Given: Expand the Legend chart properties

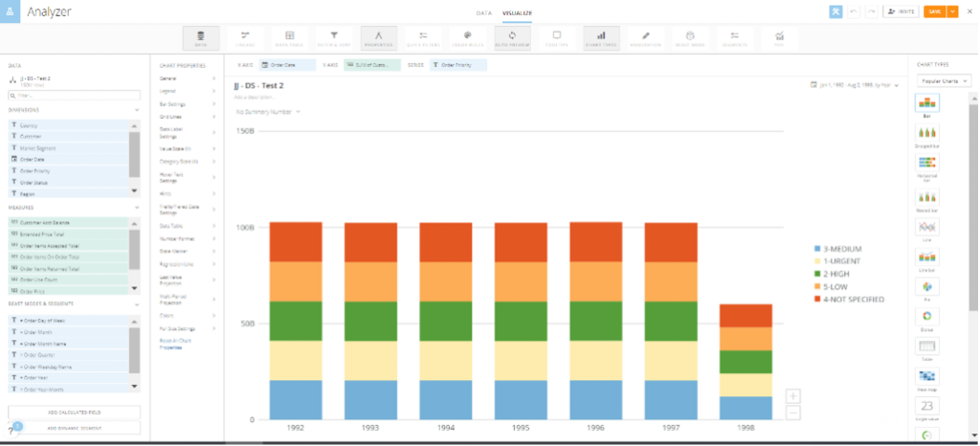Looking at the screenshot, I should click(188, 91).
